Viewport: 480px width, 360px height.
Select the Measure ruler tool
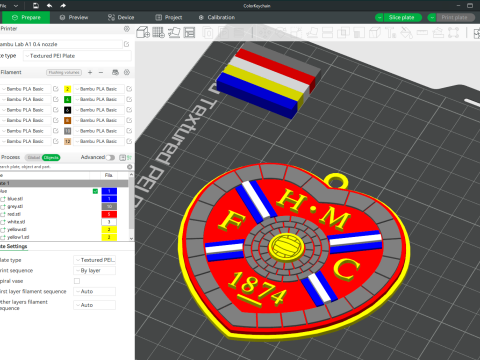coord(422,33)
